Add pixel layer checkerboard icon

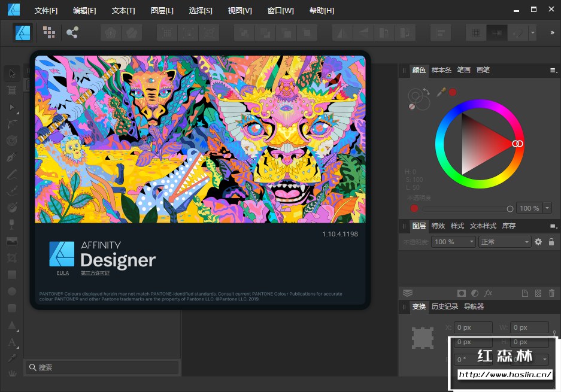538,293
